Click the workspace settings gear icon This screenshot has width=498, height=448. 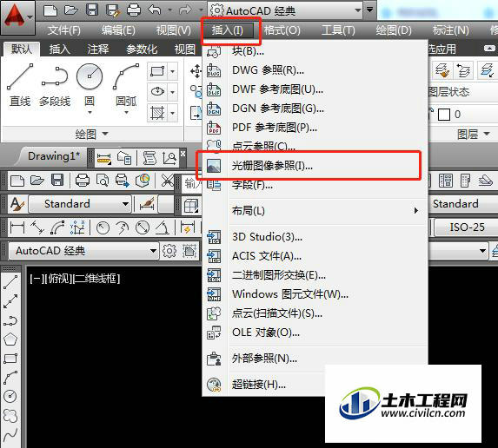click(169, 251)
